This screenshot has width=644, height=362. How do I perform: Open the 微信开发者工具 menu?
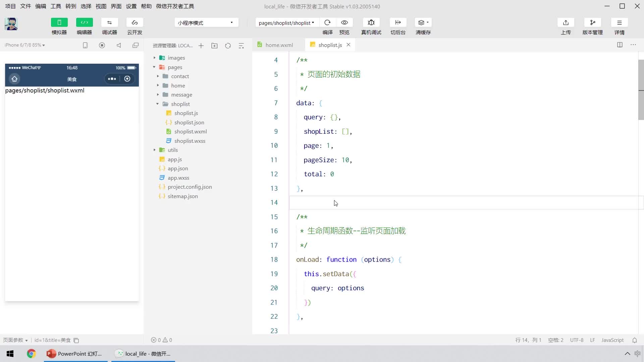(175, 6)
